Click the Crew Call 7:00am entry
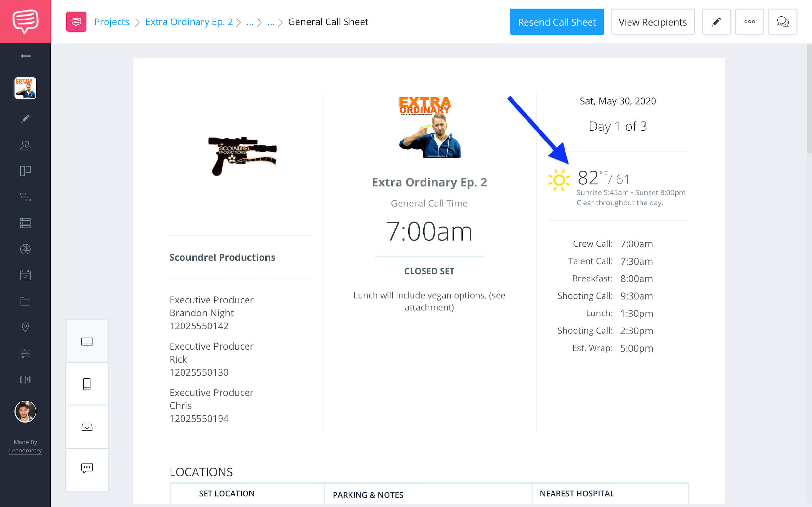Screen dimensions: 812x507 [x=613, y=244]
